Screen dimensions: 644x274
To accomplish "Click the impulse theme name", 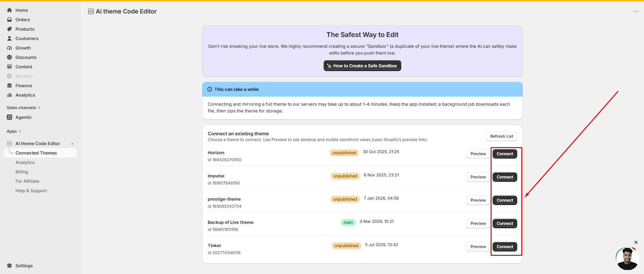I will (x=216, y=176).
